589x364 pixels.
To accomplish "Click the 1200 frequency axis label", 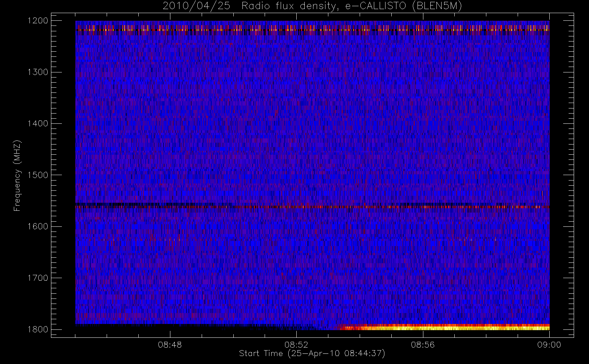I will click(x=38, y=21).
